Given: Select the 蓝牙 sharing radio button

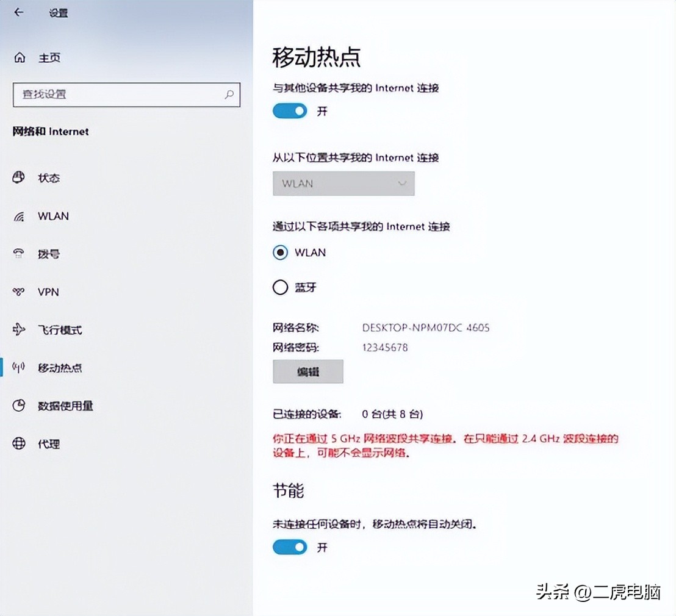Looking at the screenshot, I should [x=279, y=287].
